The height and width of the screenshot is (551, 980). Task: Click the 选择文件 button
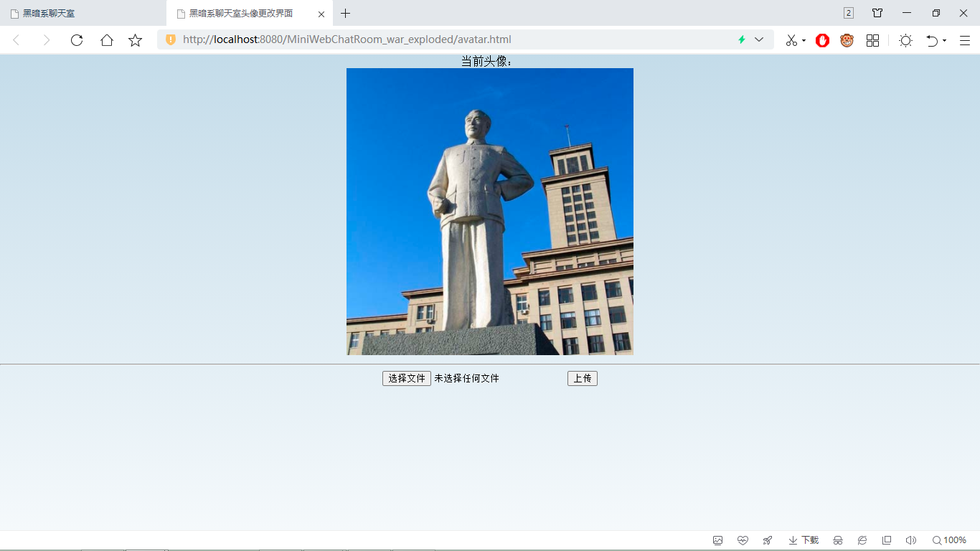(407, 378)
